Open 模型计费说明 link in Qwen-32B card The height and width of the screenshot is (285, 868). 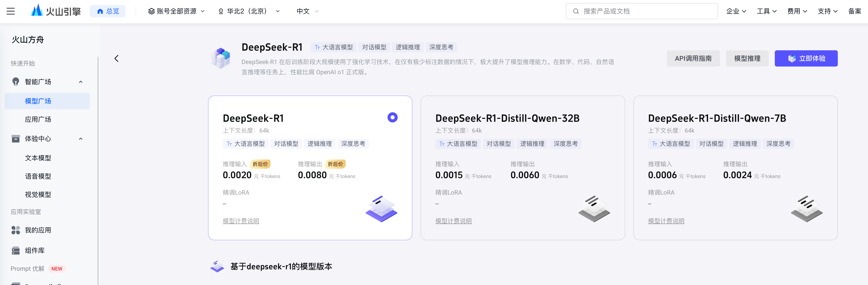454,221
